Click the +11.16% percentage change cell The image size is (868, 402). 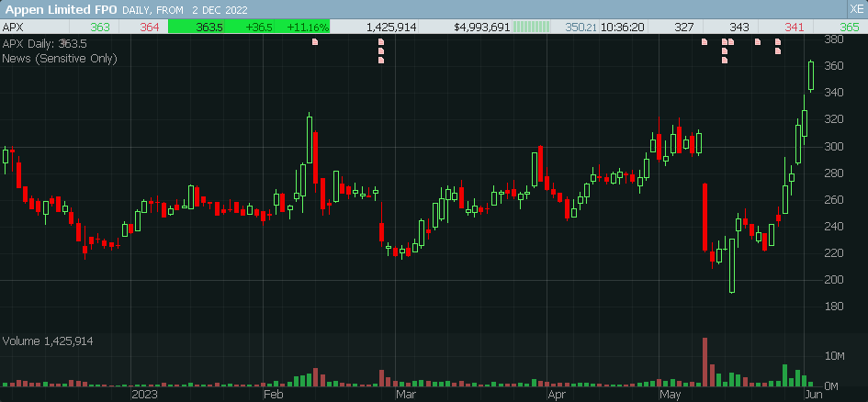(x=309, y=28)
